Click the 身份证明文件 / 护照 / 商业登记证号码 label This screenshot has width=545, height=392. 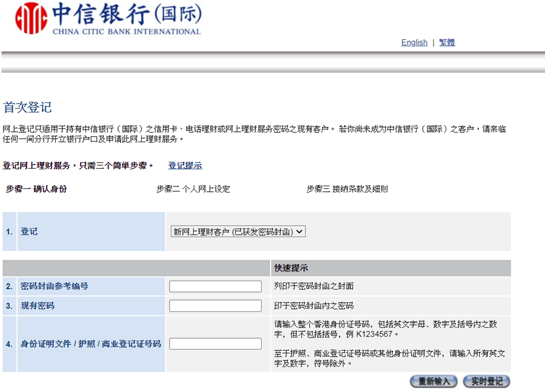click(91, 344)
